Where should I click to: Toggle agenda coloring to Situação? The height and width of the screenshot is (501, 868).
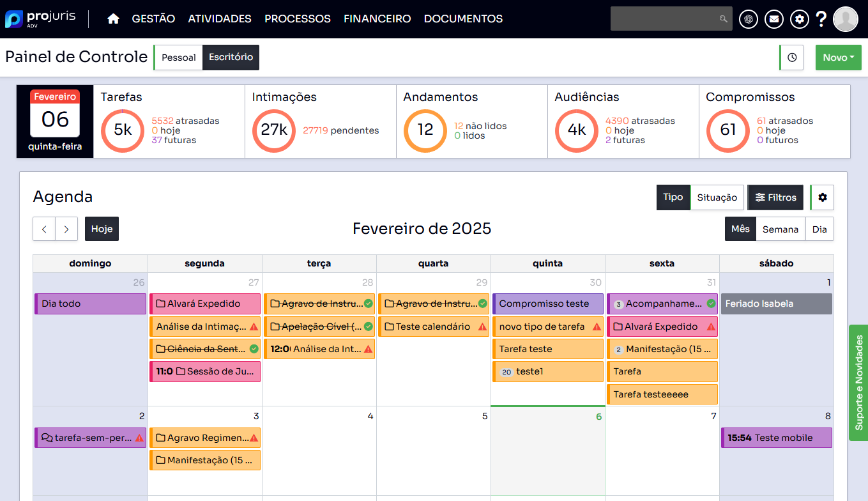(717, 197)
